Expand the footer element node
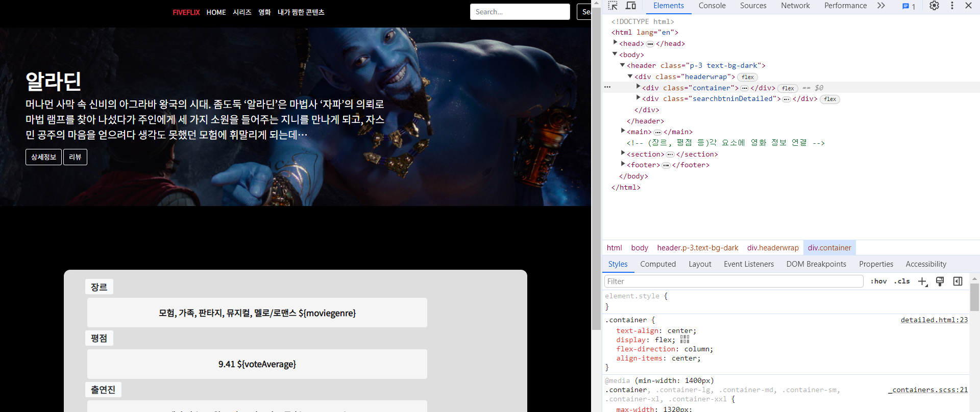 coord(623,164)
